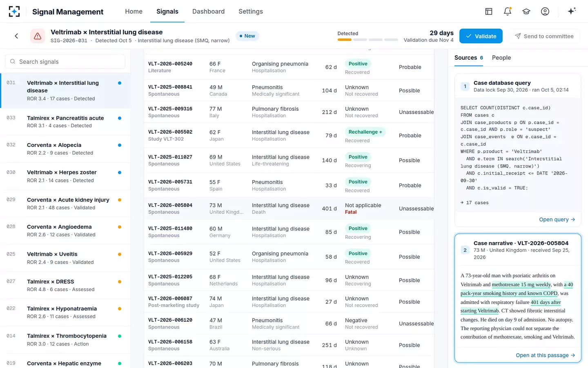Screen dimensions: 588x368
Task: Select Corventa × Acute kidney injury signal
Action: click(65, 204)
